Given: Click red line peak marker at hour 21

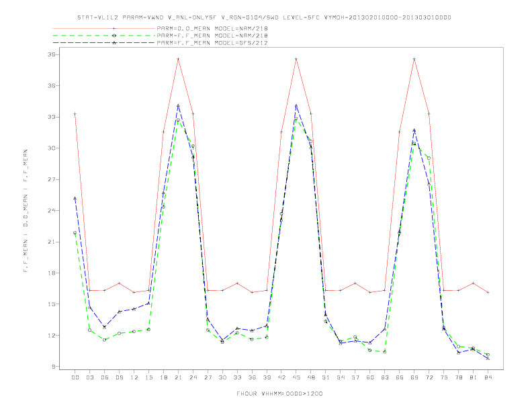Looking at the screenshot, I should click(x=178, y=59).
